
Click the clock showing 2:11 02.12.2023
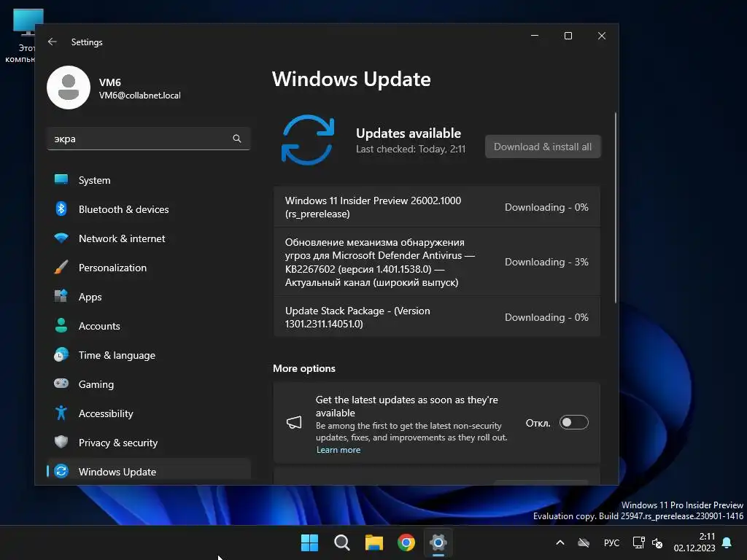point(694,542)
